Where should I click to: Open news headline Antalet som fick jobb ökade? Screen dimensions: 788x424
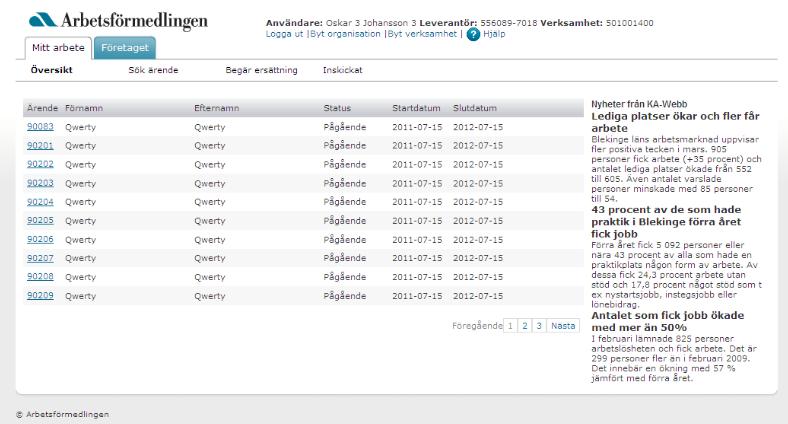point(667,322)
